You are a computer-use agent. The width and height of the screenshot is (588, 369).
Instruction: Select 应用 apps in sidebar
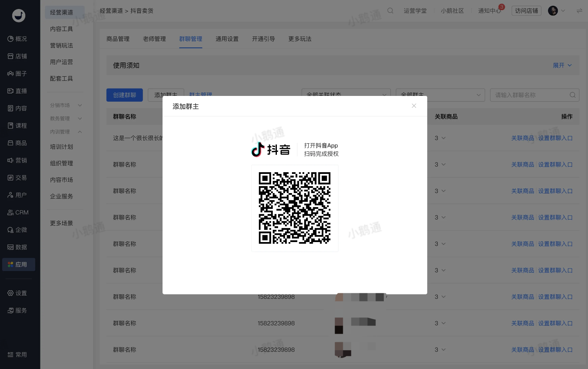(18, 265)
